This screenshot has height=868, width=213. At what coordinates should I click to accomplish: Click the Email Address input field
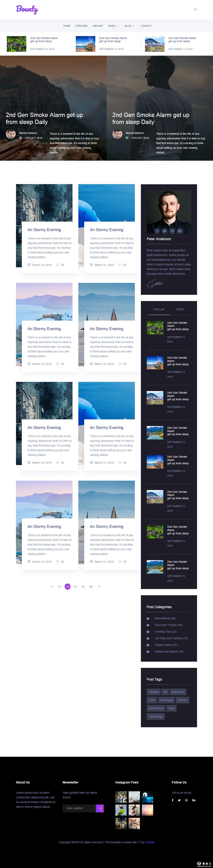click(79, 808)
